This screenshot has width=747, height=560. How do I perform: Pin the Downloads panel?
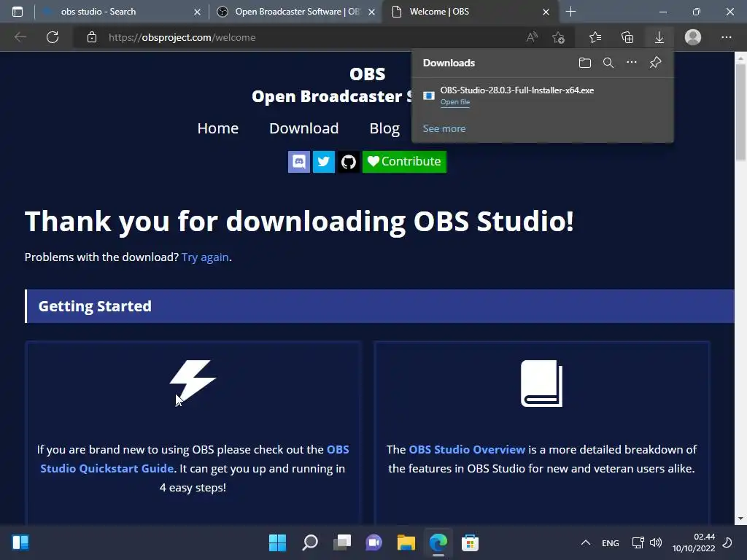click(x=656, y=63)
